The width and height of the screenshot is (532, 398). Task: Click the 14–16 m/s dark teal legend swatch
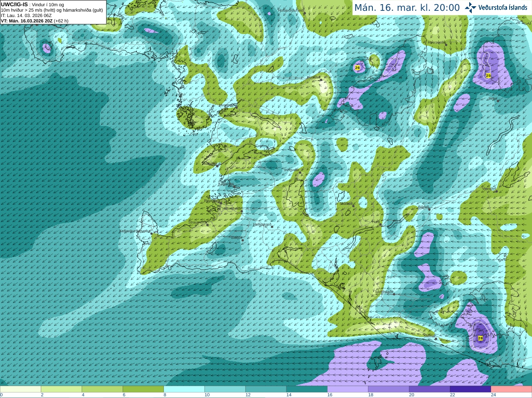(307, 389)
